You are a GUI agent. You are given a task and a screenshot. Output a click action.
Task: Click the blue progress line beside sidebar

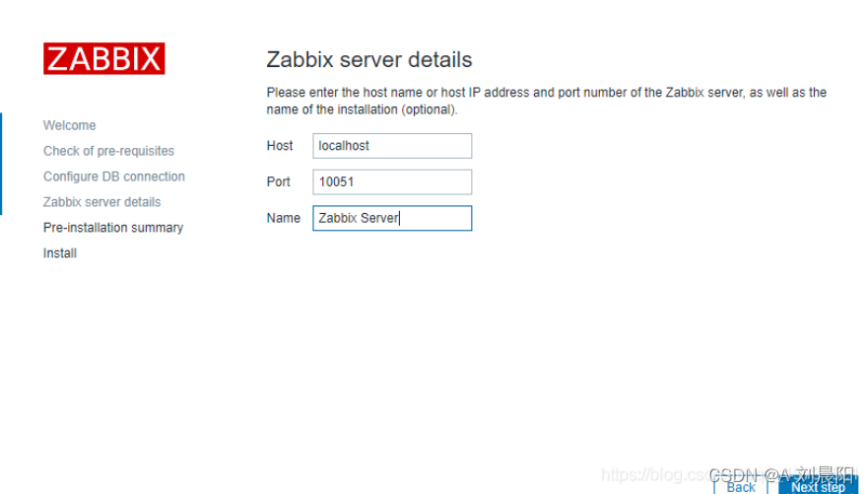coord(1,164)
